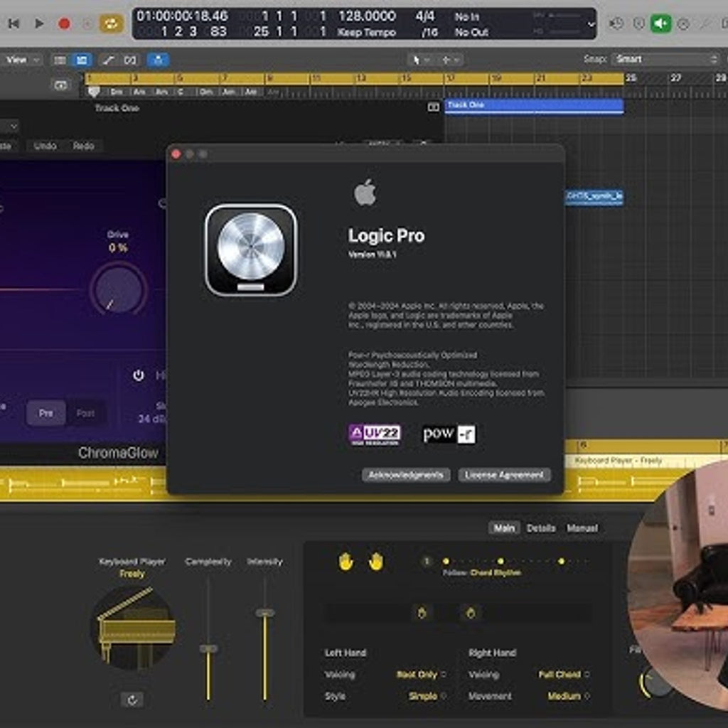Viewport: 728px width, 728px height.
Task: Open Left Hand Style Simple menu
Action: (x=427, y=696)
